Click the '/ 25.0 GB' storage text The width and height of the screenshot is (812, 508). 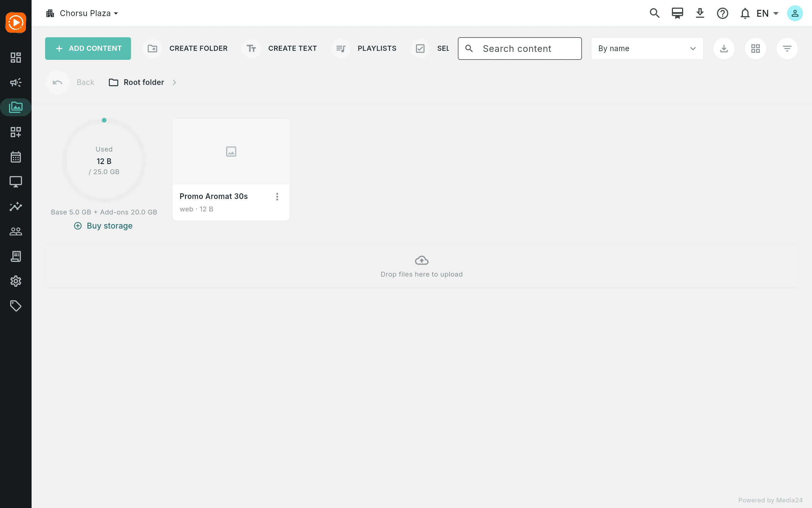pyautogui.click(x=104, y=172)
